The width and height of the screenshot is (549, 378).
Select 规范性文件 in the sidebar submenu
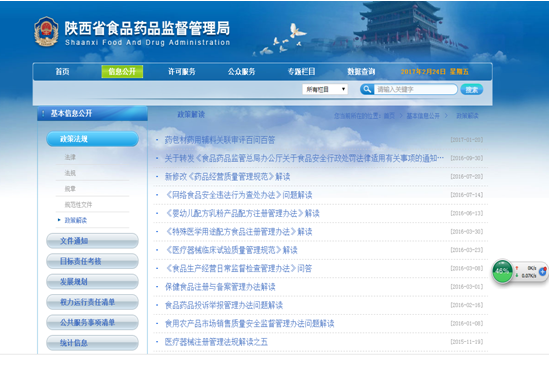pyautogui.click(x=78, y=204)
